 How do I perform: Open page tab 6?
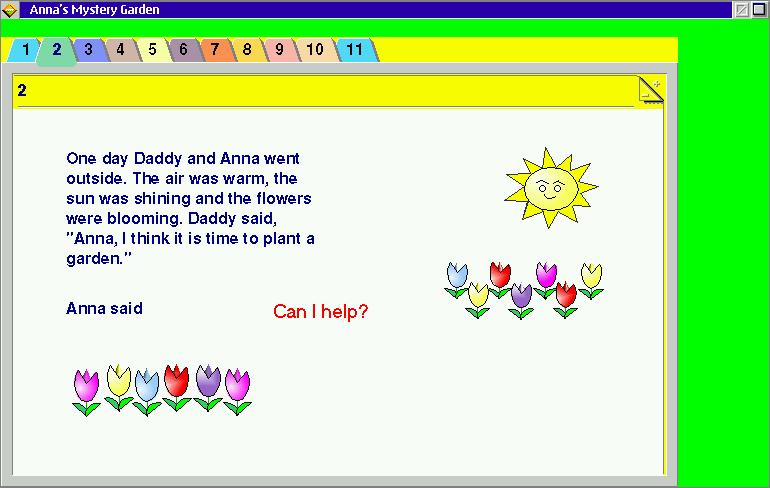tap(184, 50)
